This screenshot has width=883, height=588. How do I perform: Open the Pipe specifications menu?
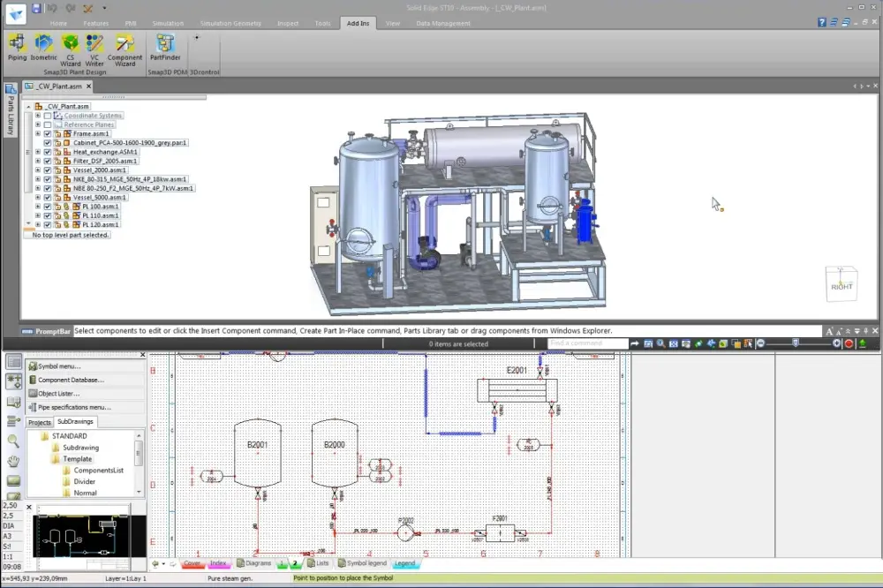[77, 407]
